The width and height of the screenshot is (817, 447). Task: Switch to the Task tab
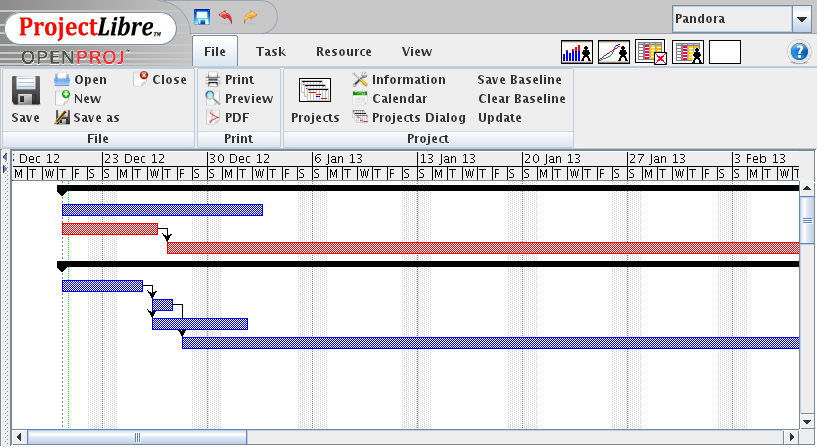coord(270,52)
